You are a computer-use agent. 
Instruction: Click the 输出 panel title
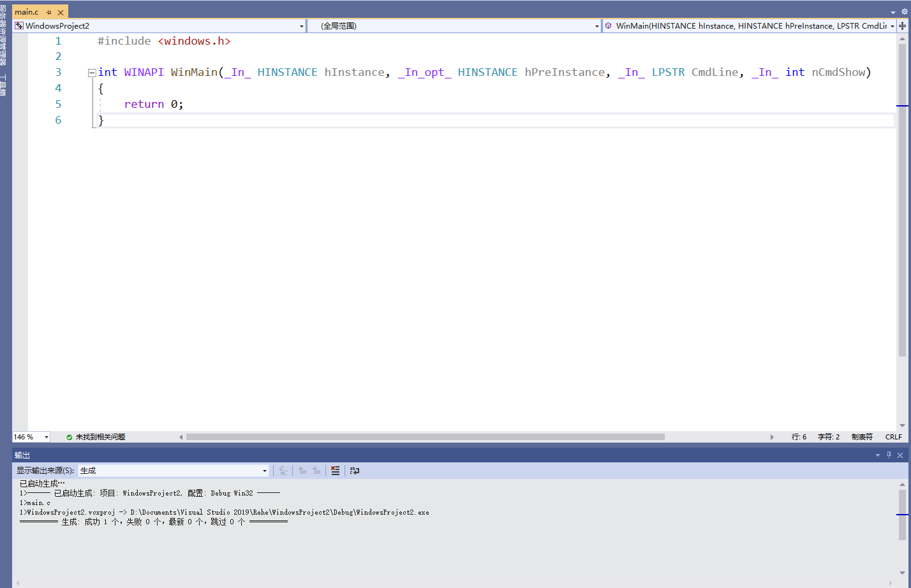(22, 455)
